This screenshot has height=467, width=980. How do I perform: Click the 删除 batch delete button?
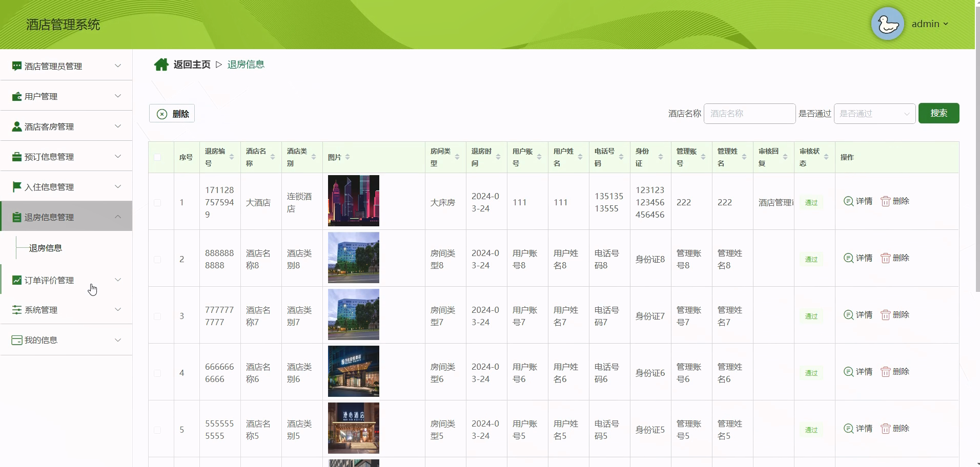click(172, 114)
